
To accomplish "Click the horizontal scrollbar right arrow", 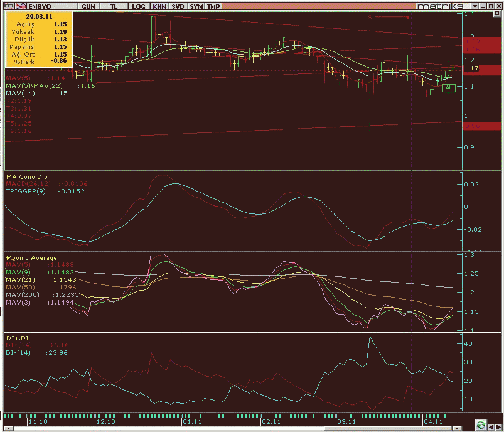I will 457,428.
